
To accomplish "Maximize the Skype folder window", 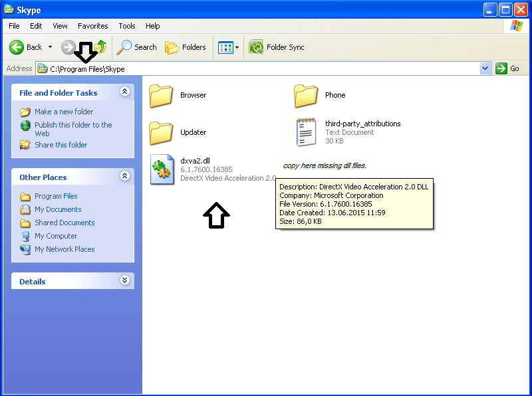I will click(505, 10).
